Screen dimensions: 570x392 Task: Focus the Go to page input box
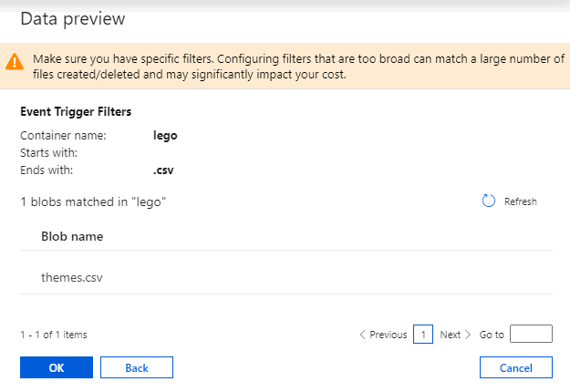531,335
